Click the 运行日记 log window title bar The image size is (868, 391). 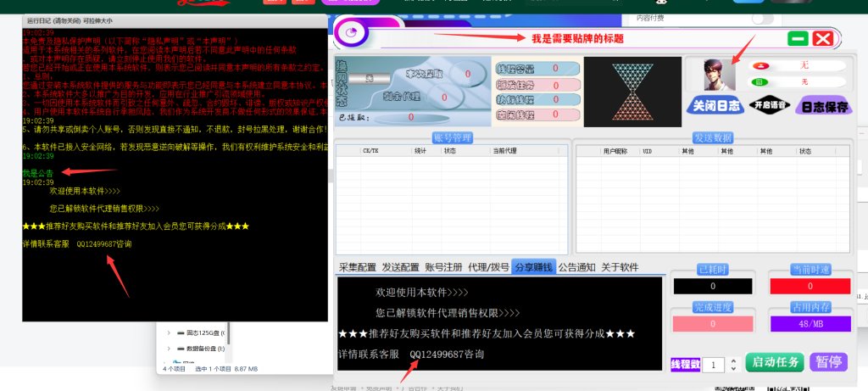(175, 20)
